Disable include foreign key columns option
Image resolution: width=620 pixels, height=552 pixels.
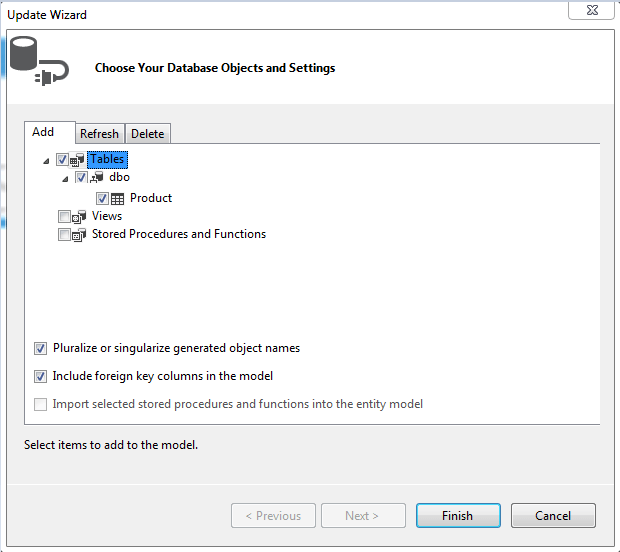[x=40, y=376]
